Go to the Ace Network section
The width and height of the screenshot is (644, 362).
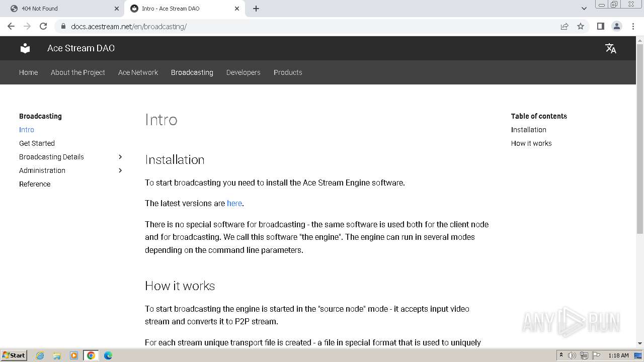(138, 72)
